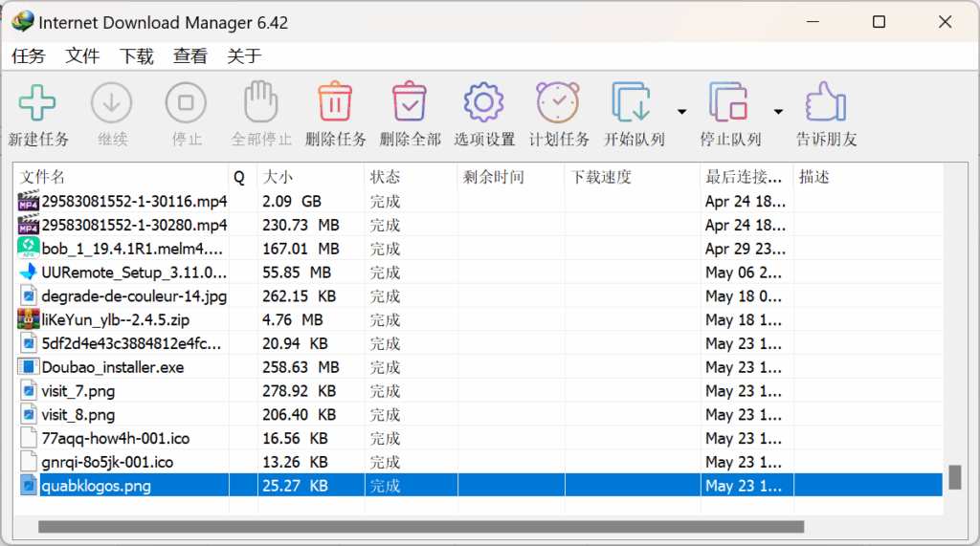This screenshot has height=546, width=980.
Task: Click the 258.63 MB size cell
Action: pos(301,367)
